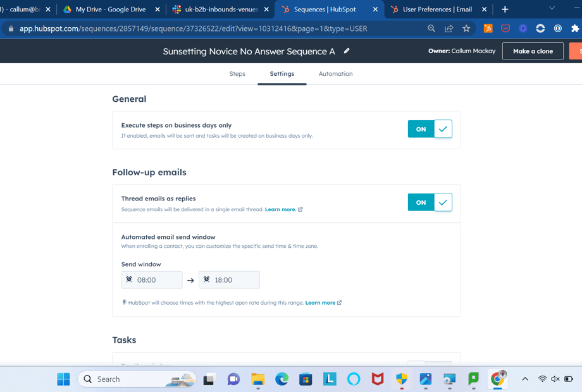Click the Windows Start button
Image resolution: width=582 pixels, height=392 pixels.
point(63,379)
